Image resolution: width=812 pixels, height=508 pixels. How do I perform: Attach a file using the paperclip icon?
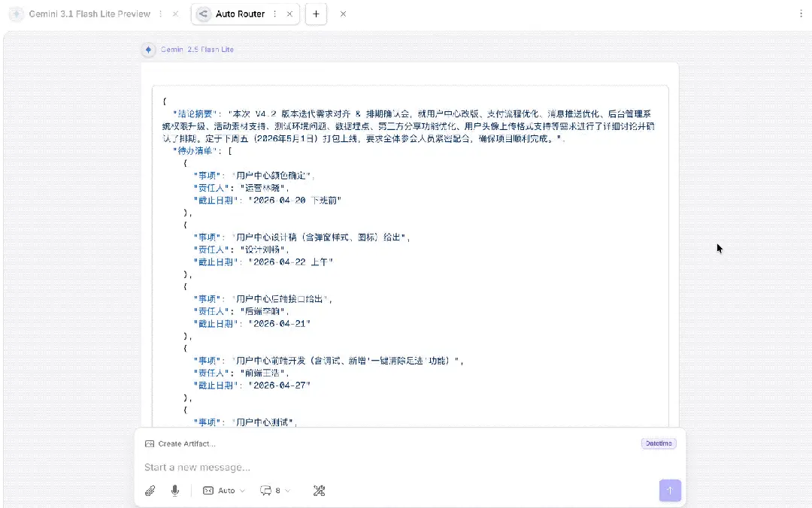[150, 490]
